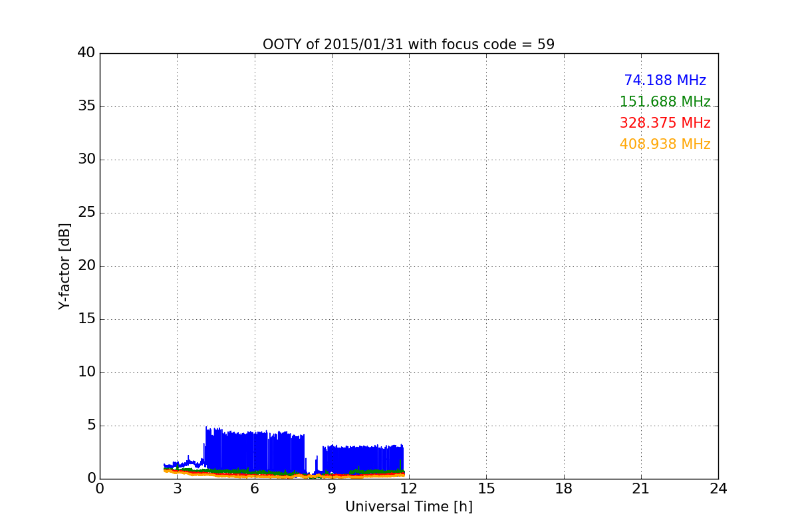This screenshot has width=798, height=532.
Task: Click the 74.188 MHz legend label
Action: click(665, 80)
